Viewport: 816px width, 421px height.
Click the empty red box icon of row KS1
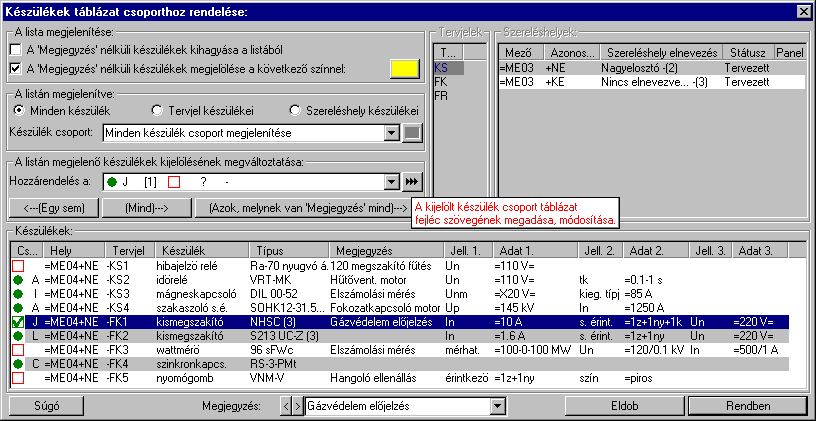(x=18, y=267)
